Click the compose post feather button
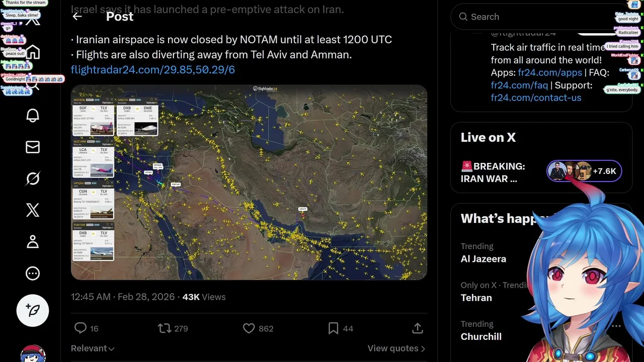The image size is (644, 362). click(x=33, y=310)
